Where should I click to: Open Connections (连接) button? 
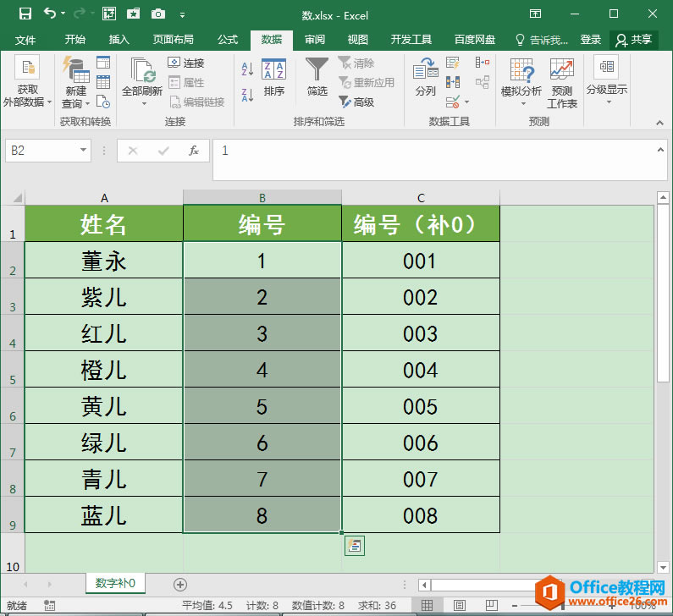pyautogui.click(x=186, y=63)
